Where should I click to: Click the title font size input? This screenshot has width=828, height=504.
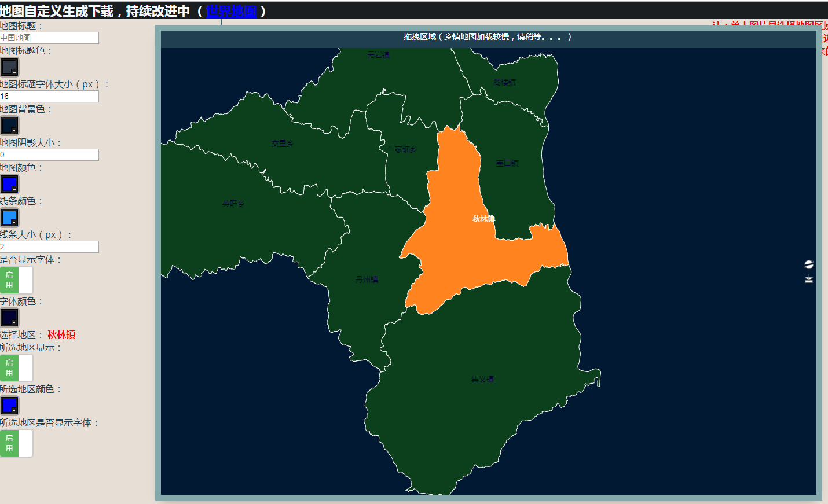click(49, 96)
